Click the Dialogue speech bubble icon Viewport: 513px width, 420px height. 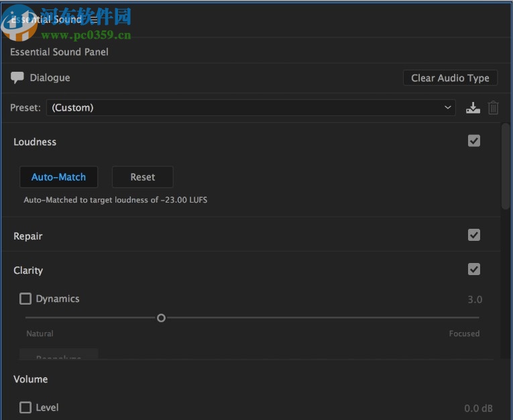point(17,78)
